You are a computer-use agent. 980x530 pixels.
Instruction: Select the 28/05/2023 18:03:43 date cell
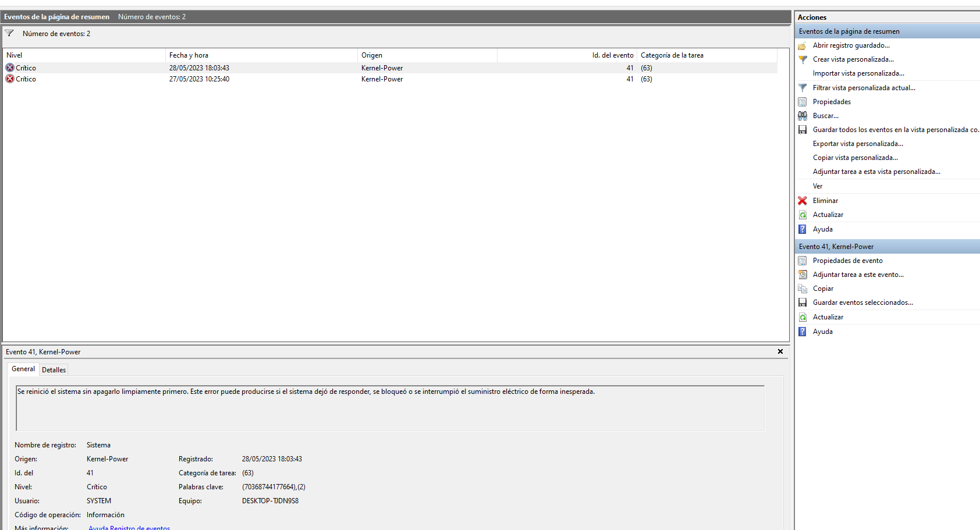pos(199,68)
